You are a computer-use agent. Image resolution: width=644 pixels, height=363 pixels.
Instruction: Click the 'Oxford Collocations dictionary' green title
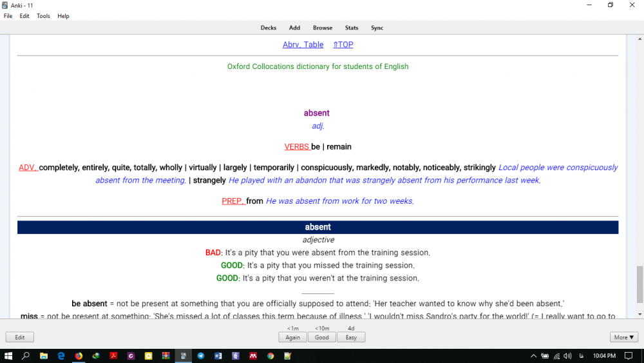(x=318, y=66)
